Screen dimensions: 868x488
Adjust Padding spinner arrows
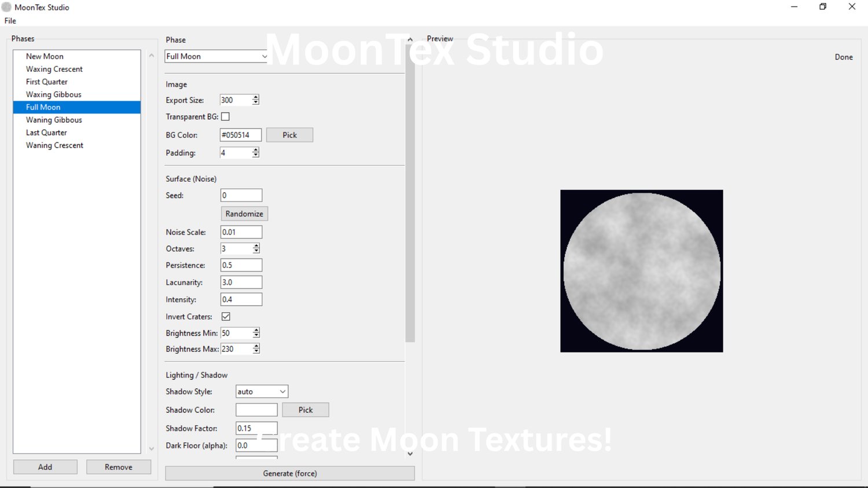coord(256,153)
